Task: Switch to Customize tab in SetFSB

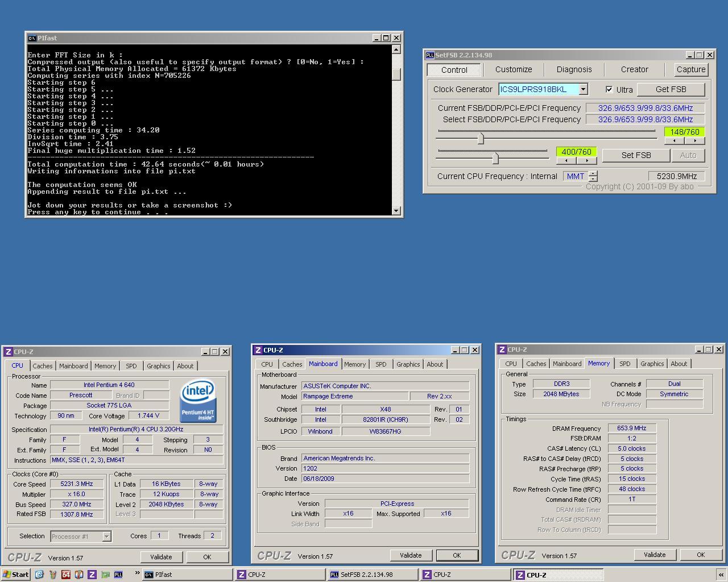Action: coord(514,69)
